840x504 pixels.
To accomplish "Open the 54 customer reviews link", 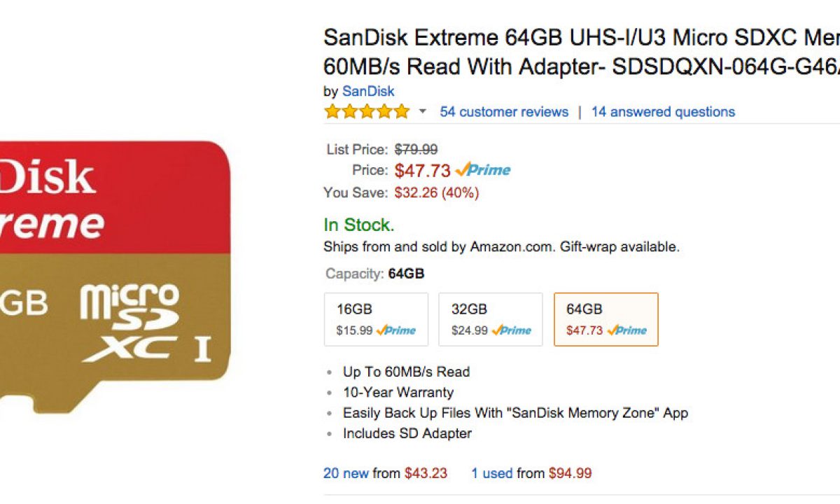I will tap(504, 112).
